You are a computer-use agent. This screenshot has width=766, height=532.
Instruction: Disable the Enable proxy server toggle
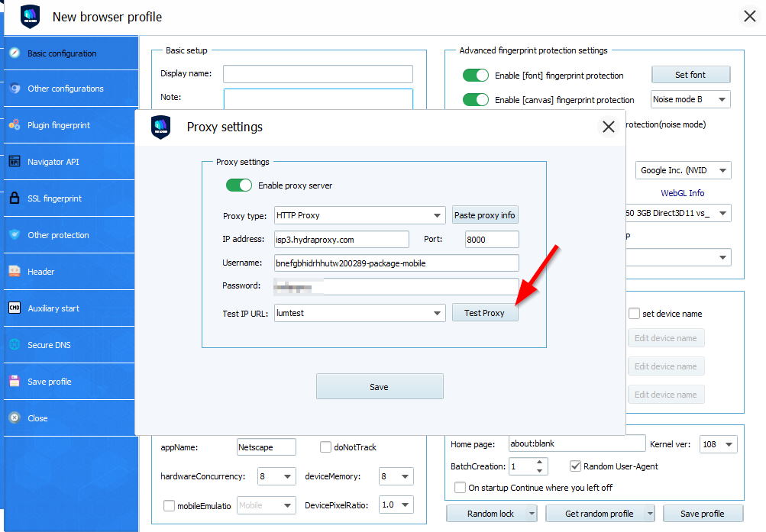tap(239, 185)
